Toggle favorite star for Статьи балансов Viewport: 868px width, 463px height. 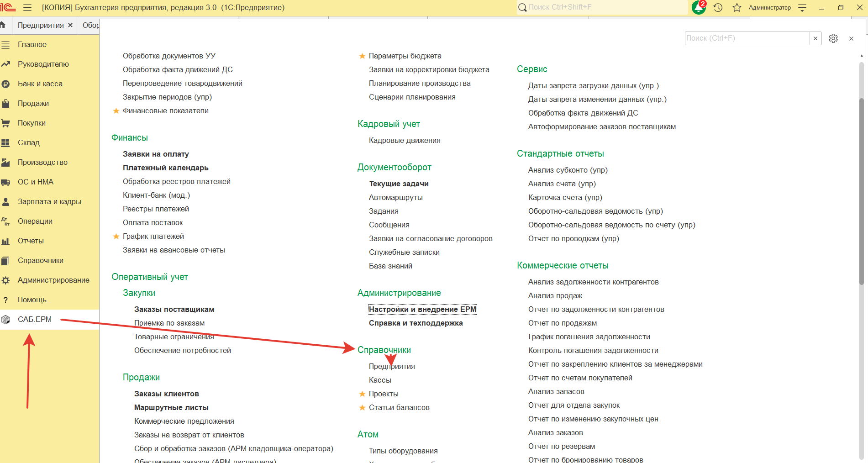pyautogui.click(x=362, y=408)
